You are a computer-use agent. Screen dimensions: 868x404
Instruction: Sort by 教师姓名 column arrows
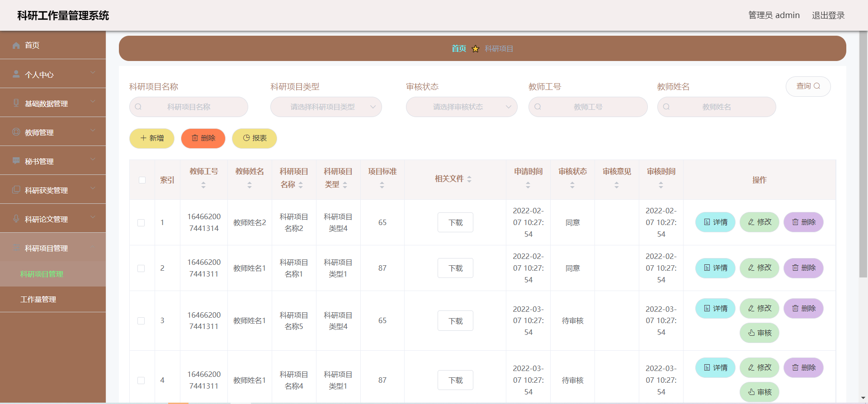[250, 185]
